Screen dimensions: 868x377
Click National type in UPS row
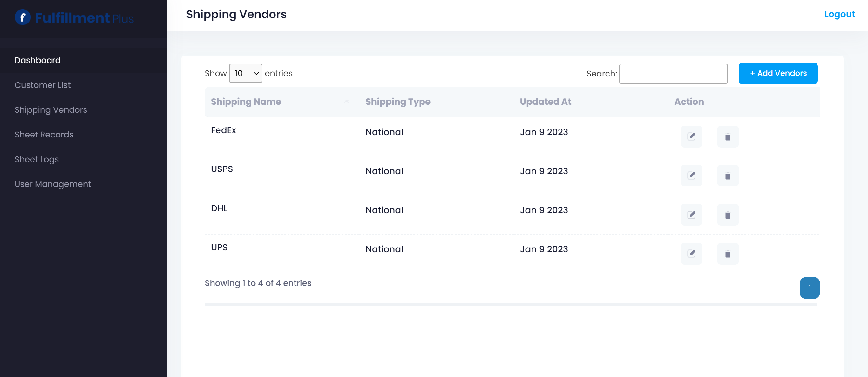(384, 249)
